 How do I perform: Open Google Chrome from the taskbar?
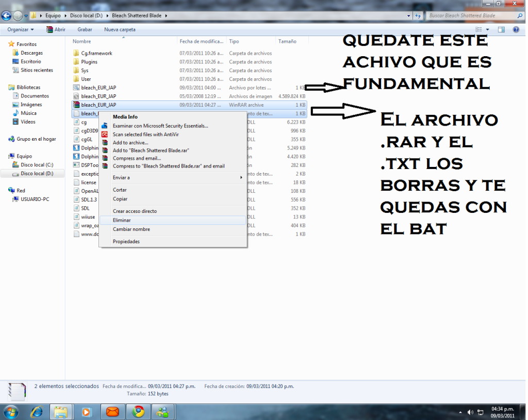(x=138, y=412)
